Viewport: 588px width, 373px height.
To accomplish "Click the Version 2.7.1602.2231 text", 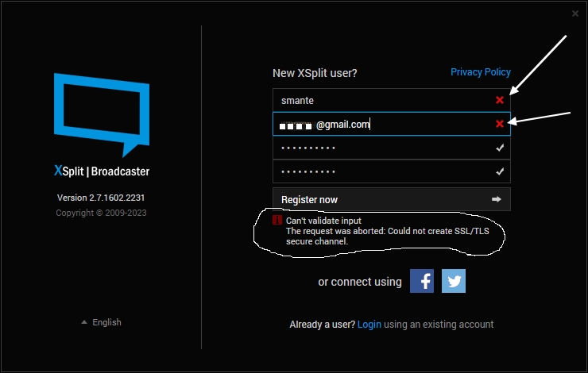I will pos(101,198).
